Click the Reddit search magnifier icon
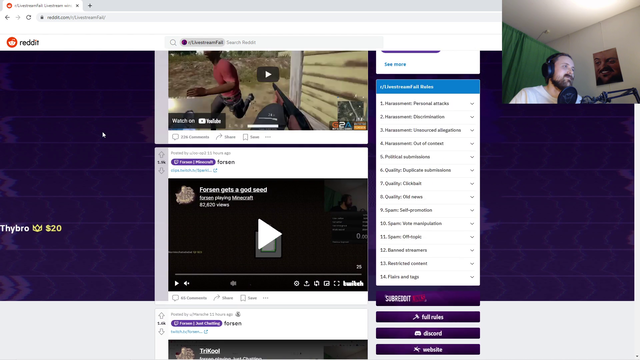This screenshot has height=360, width=640. [173, 42]
